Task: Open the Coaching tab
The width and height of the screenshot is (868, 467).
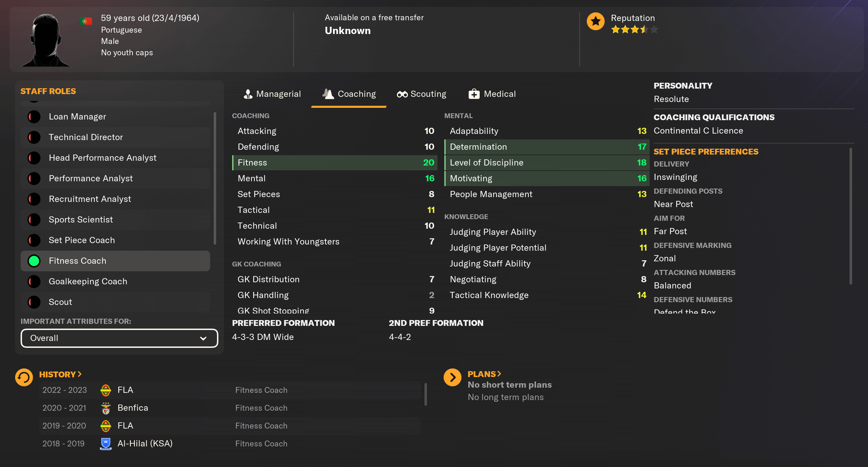Action: click(x=349, y=94)
